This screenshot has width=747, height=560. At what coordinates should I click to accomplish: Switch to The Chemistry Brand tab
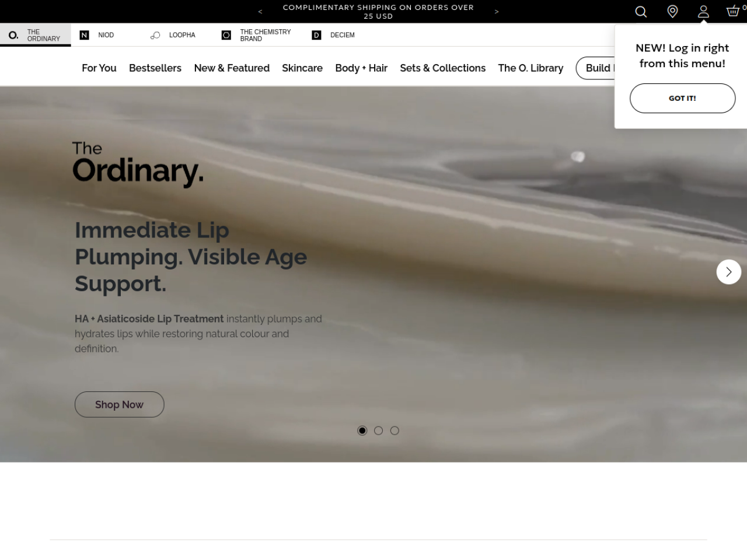coord(257,35)
